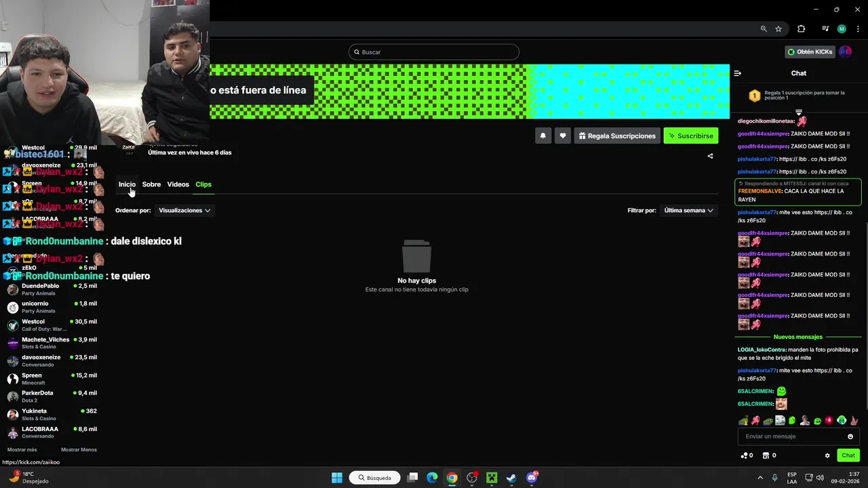Jump to Nuevos mensajes in chat
Screen dimensions: 868x488
[x=798, y=337]
